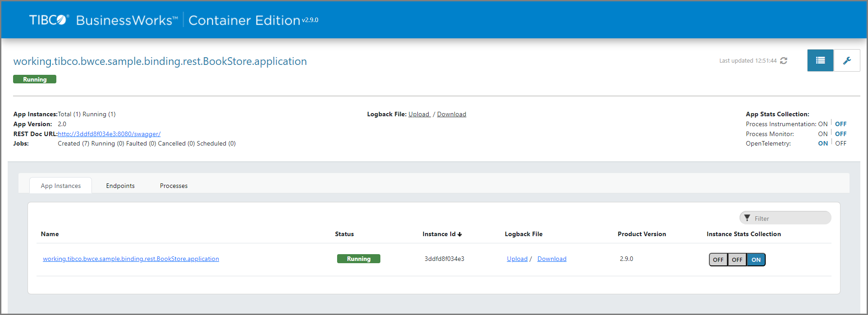Image resolution: width=868 pixels, height=315 pixels.
Task: Click the Status column header
Action: click(344, 234)
